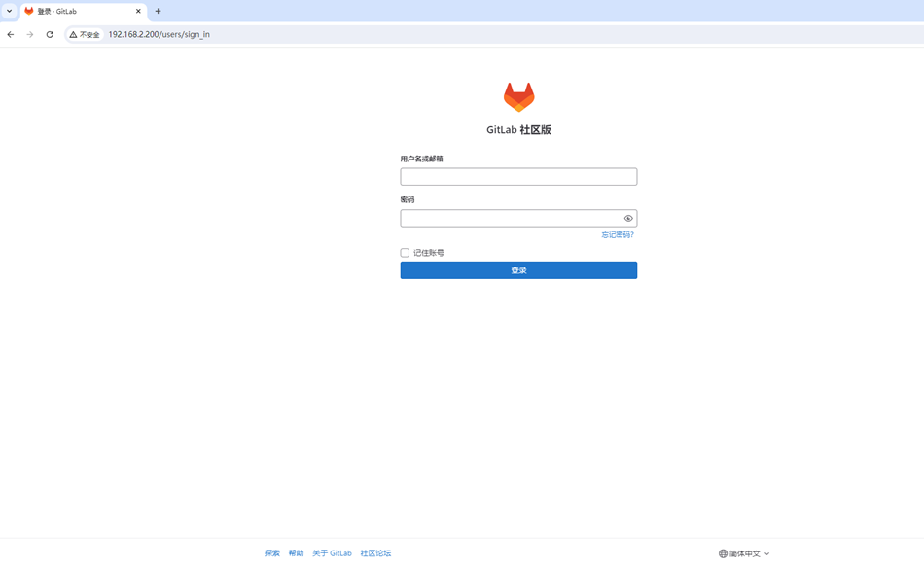Click the GitLab 社区版 heading text
This screenshot has width=924, height=569.
pyautogui.click(x=518, y=130)
